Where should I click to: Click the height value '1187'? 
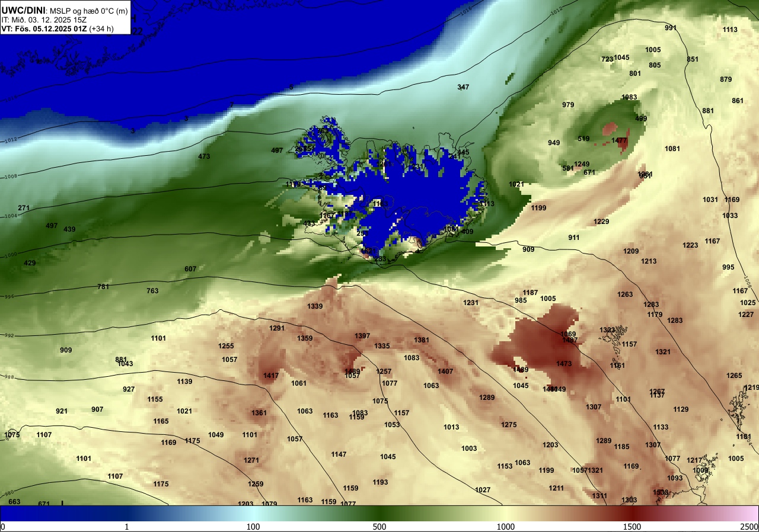(x=530, y=293)
